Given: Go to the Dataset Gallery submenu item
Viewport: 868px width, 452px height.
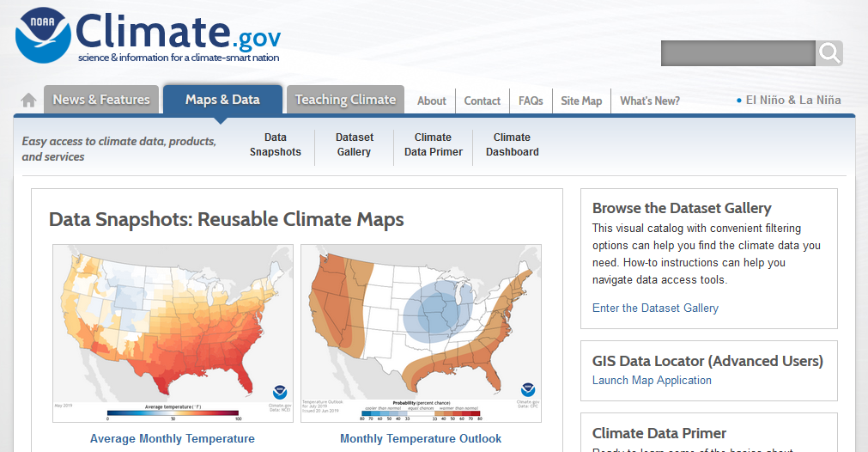Looking at the screenshot, I should click(355, 144).
